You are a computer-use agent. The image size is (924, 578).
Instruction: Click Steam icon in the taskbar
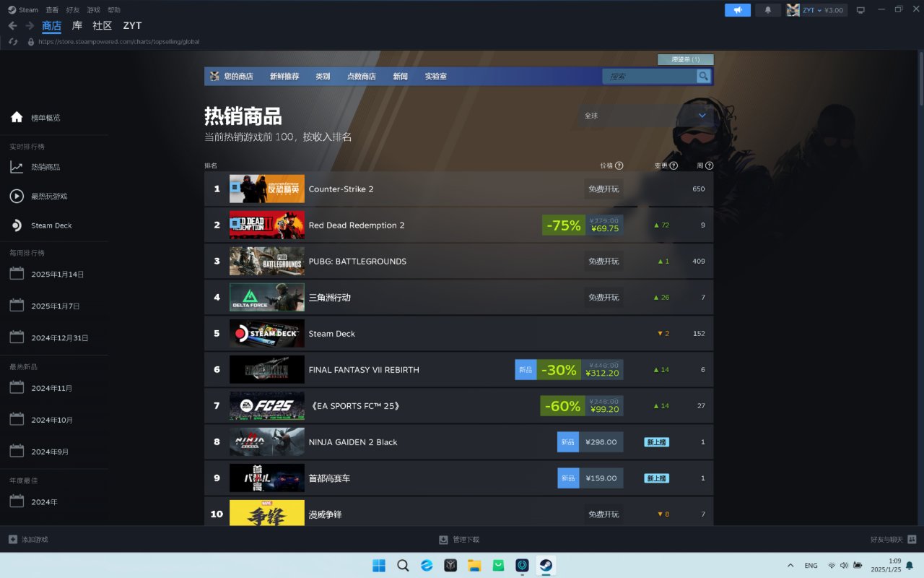[546, 565]
